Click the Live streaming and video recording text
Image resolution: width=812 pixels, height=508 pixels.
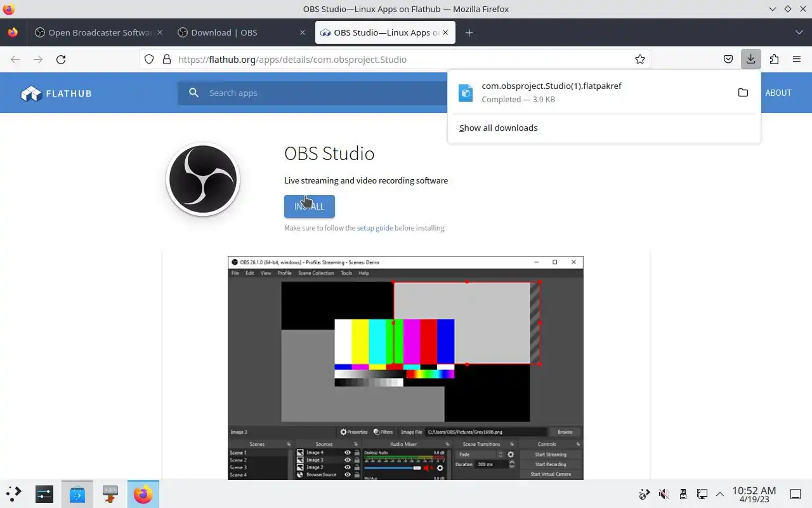point(366,180)
